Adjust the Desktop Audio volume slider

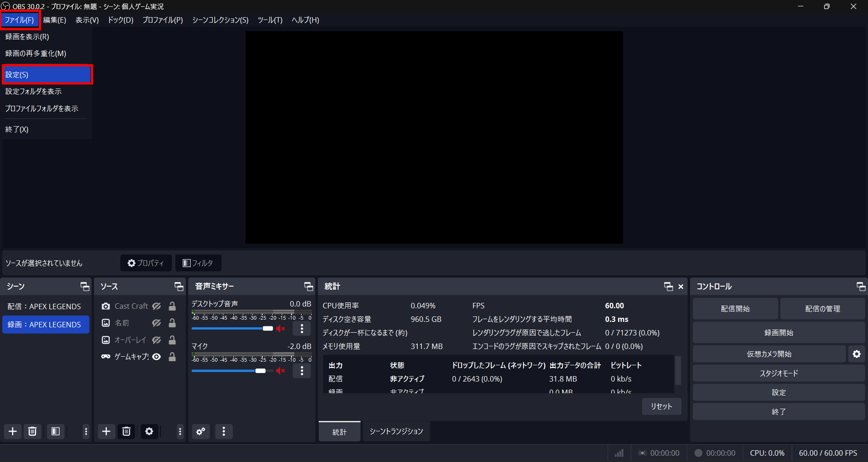click(232, 329)
